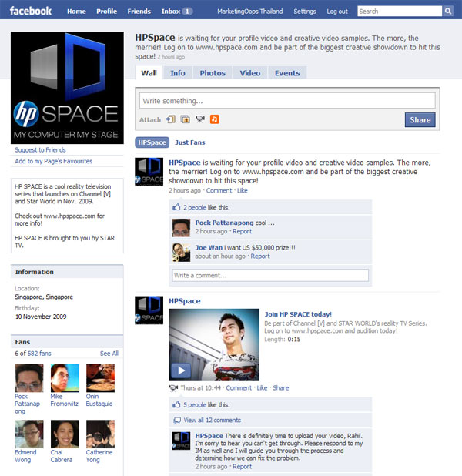Select the HPSpace wall filter
Image resolution: width=462 pixels, height=476 pixels.
152,142
